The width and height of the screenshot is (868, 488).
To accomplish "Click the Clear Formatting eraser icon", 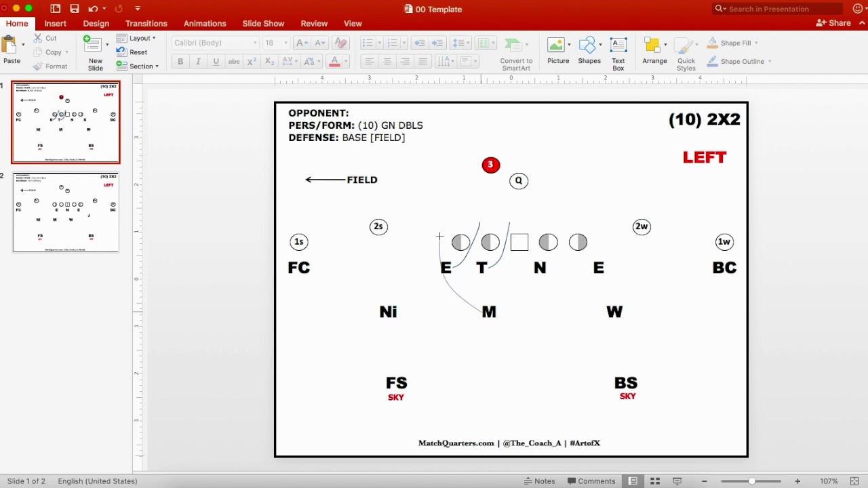I will pos(341,43).
